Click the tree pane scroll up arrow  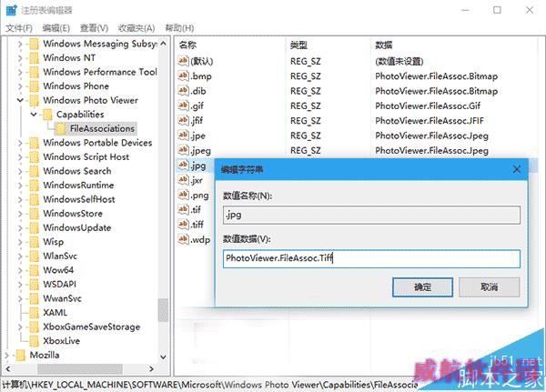[163, 44]
